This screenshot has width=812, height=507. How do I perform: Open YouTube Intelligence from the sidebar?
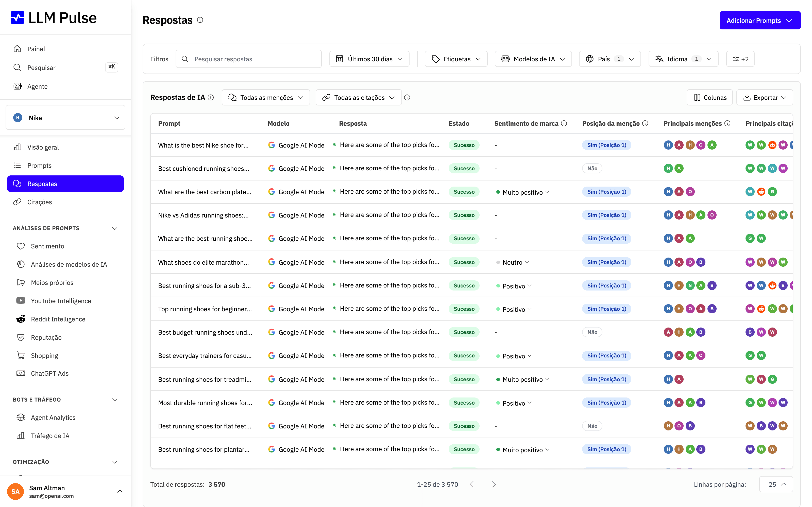click(61, 301)
